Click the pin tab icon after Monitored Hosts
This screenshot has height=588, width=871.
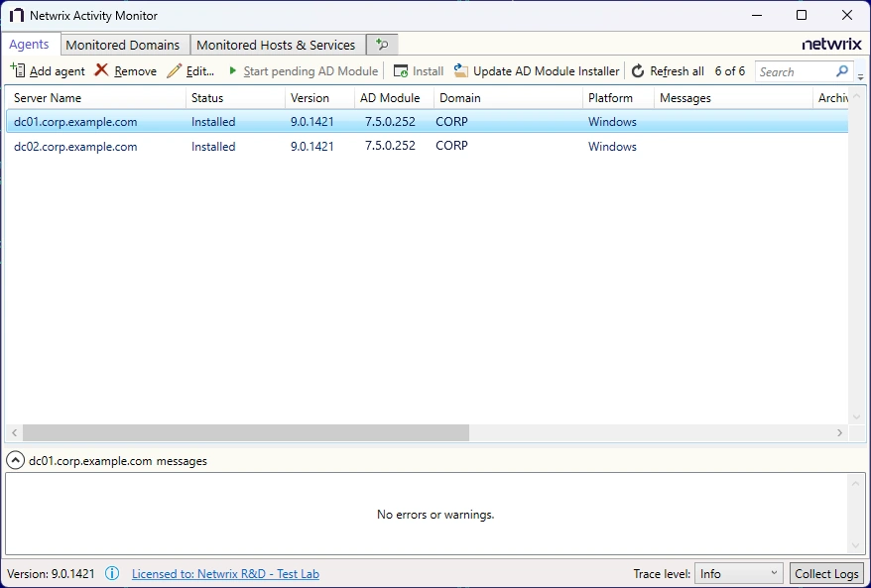coord(382,45)
